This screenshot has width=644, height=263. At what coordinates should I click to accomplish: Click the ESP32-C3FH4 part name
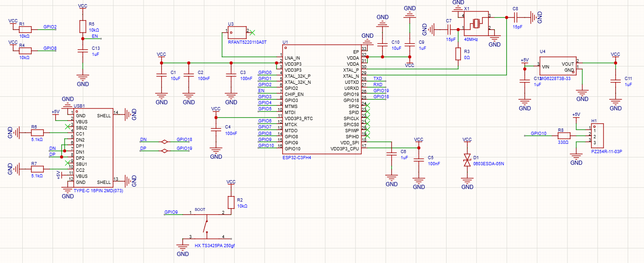(x=296, y=157)
